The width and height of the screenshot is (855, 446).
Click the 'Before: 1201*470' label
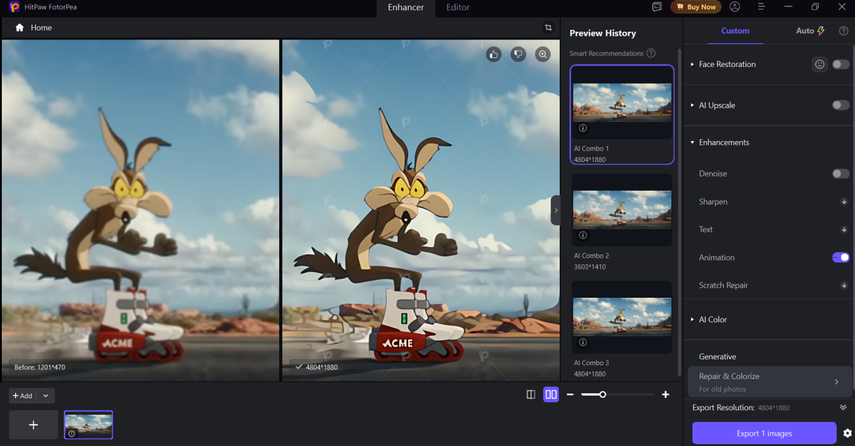coord(40,367)
